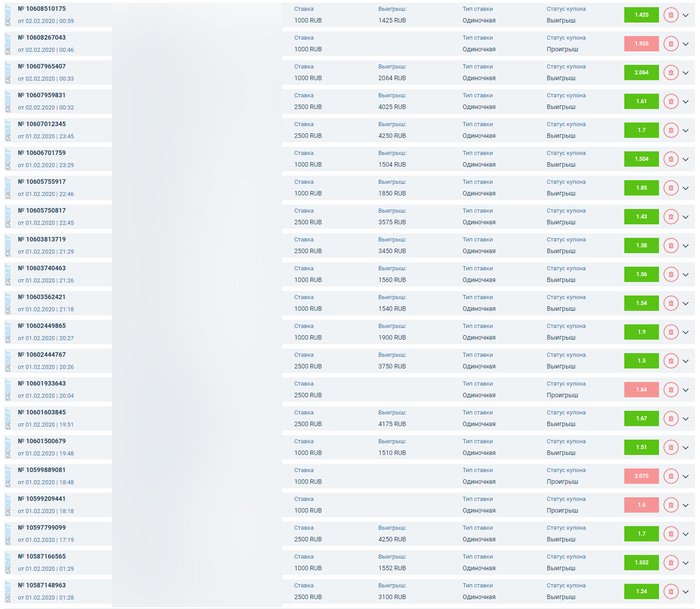Click the 4175 RUB winnings amount

tap(392, 424)
